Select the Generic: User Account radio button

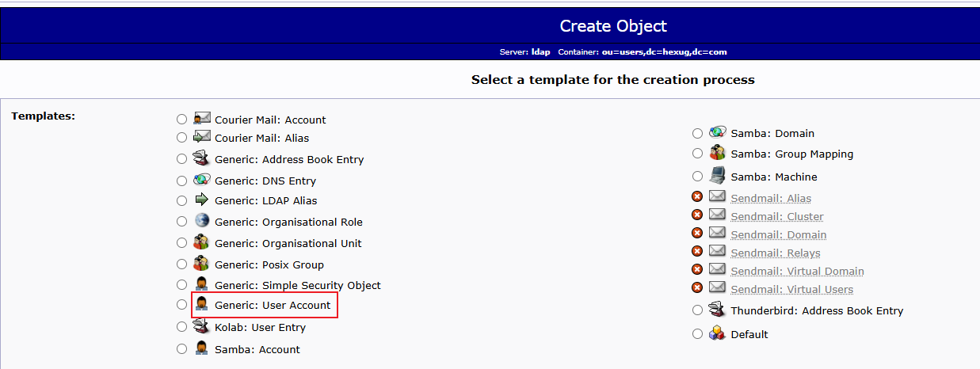(x=182, y=305)
